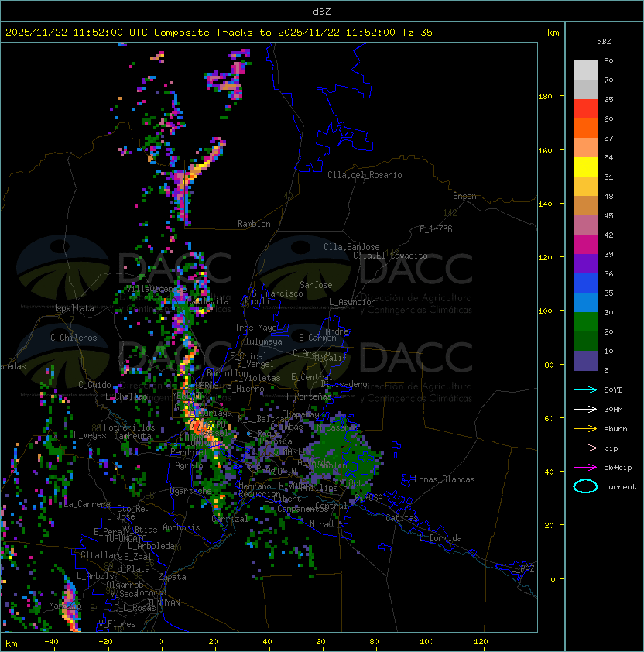
Task: Click the dBZ heading above the color scale
Action: click(x=604, y=42)
